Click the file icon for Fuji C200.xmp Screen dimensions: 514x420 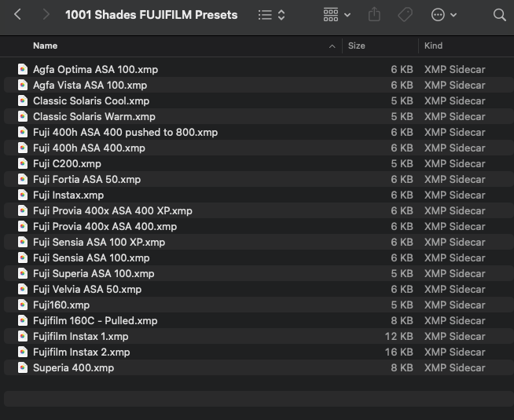[23, 163]
